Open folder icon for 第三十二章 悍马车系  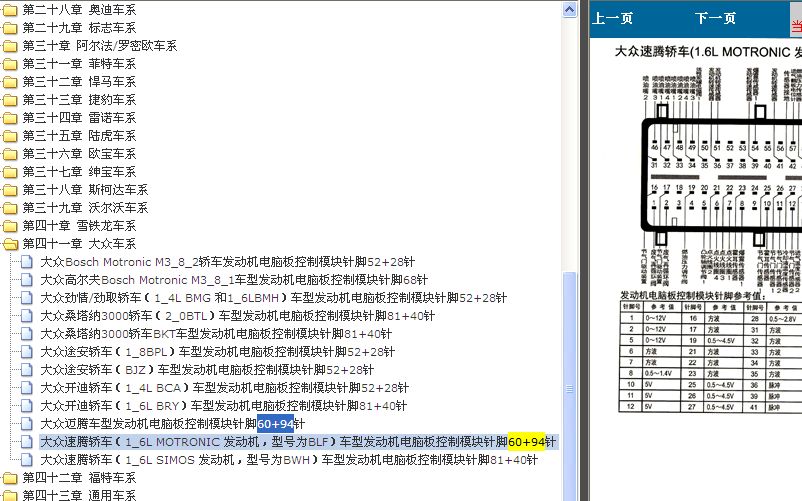[10, 82]
